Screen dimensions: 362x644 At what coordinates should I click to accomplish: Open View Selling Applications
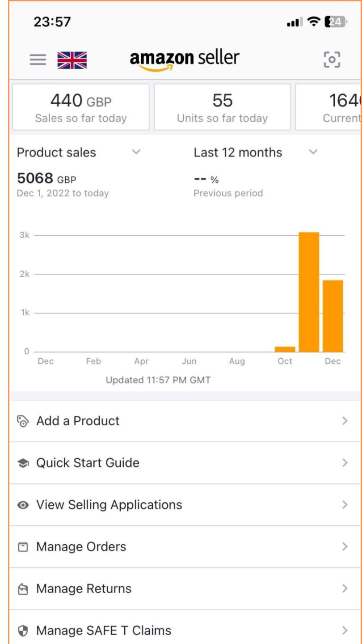(109, 505)
